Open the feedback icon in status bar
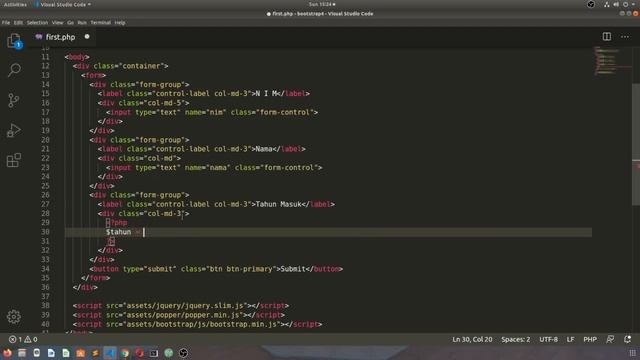 [610, 339]
